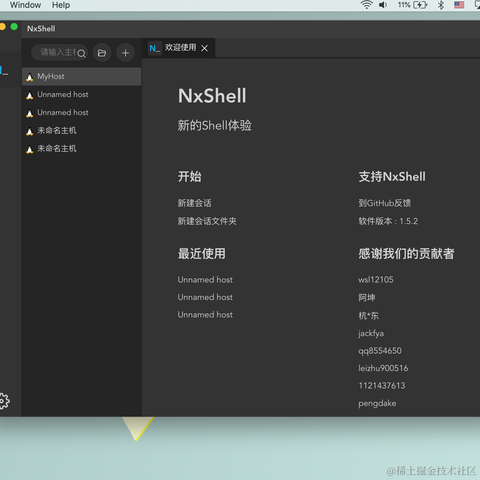The image size is (480, 480).
Task: Select the first 未命名主机 entry
Action: 81,131
